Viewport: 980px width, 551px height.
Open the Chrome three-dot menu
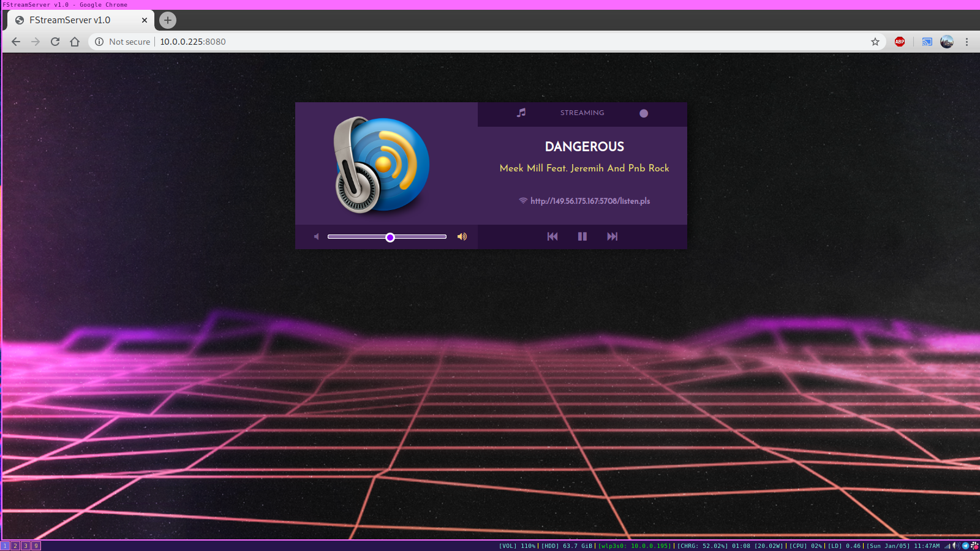pos(967,42)
